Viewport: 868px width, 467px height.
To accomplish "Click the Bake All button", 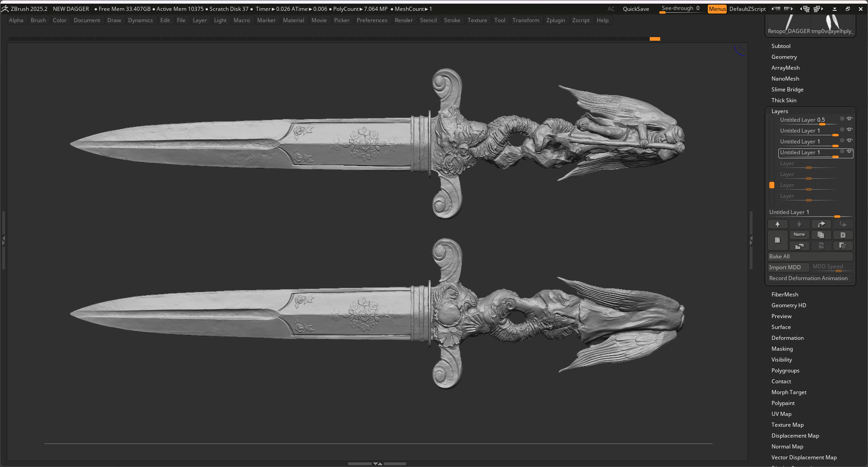I will click(810, 257).
